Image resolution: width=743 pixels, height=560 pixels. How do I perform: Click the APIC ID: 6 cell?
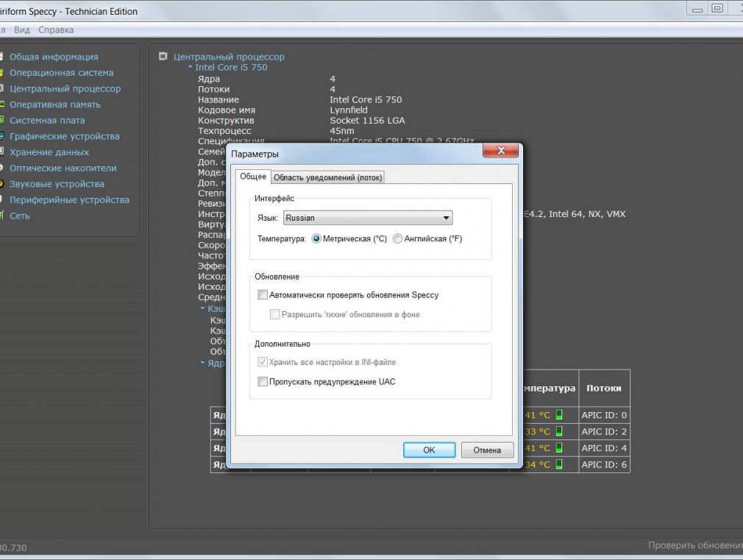[x=604, y=464]
